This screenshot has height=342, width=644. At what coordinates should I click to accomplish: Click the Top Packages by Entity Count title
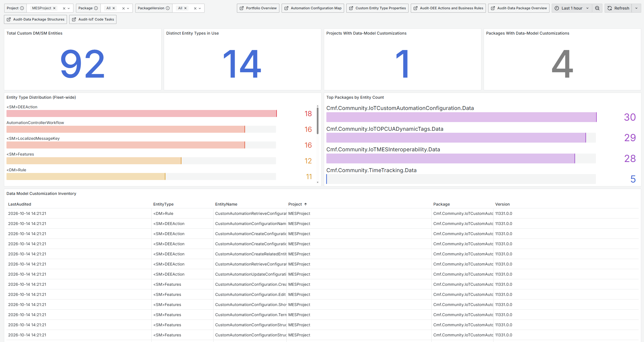(355, 97)
